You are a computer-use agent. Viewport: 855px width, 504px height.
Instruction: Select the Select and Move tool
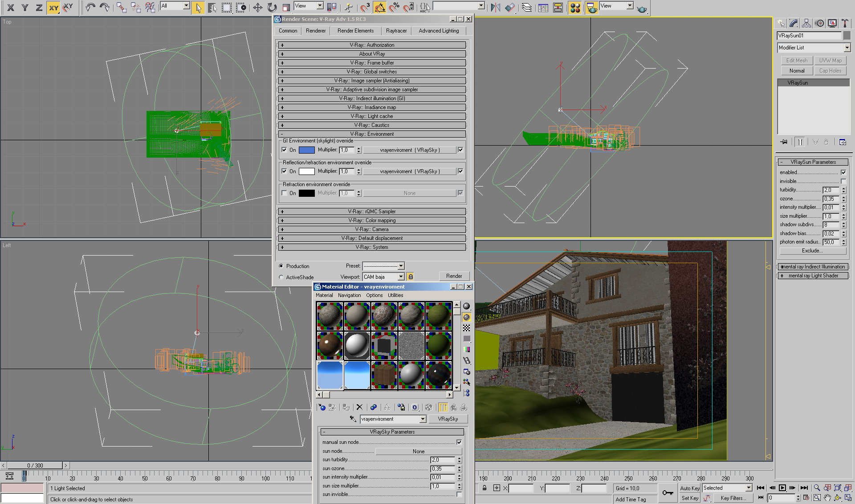point(257,7)
